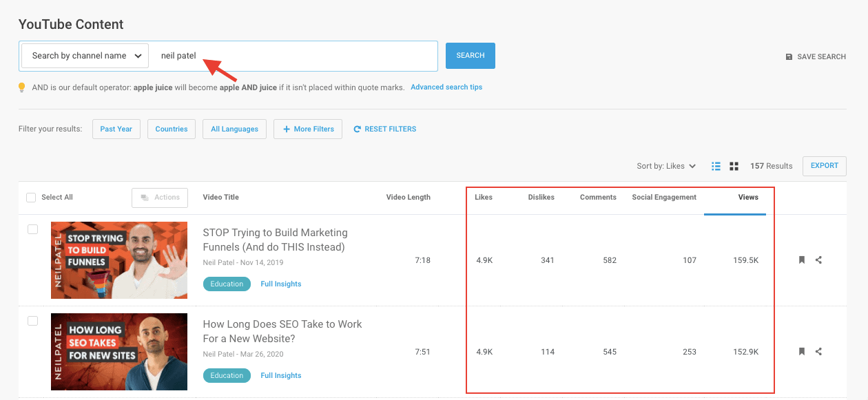Share the SEO for New Website video
The image size is (868, 400).
coord(818,352)
